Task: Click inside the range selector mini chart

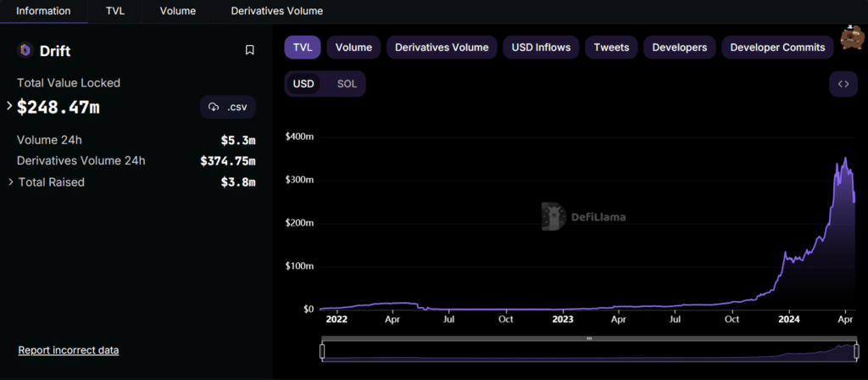Action: tap(589, 351)
